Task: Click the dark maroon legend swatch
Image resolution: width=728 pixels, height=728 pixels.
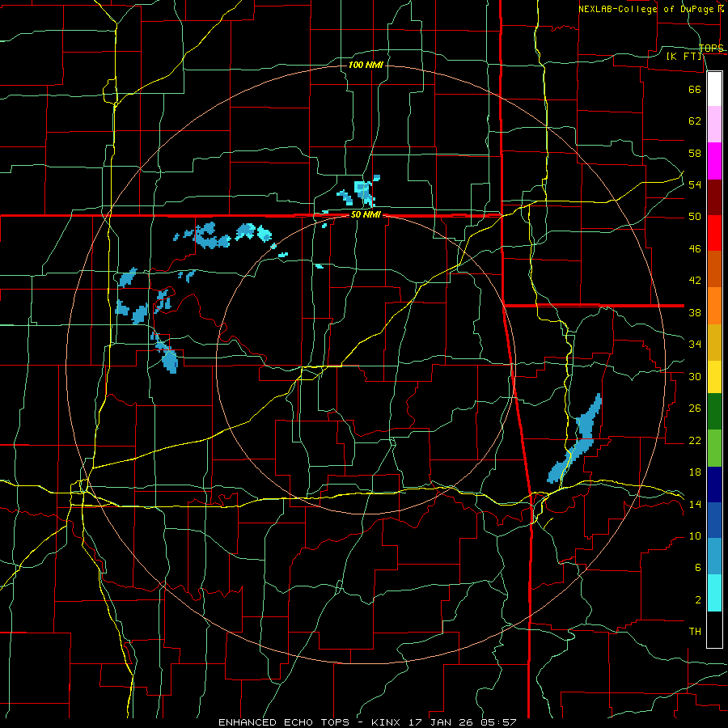Action: tap(714, 197)
